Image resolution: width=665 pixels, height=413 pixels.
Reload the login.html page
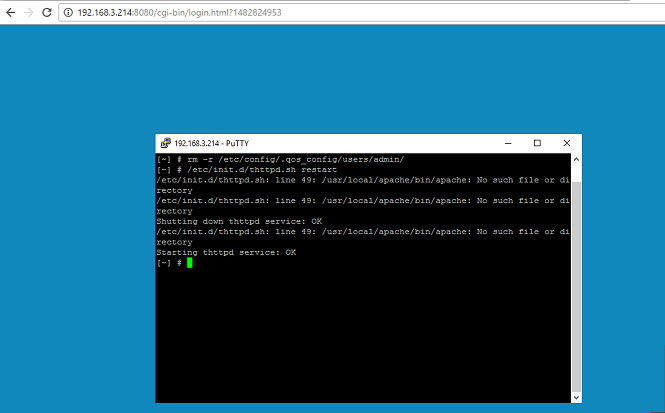[47, 12]
